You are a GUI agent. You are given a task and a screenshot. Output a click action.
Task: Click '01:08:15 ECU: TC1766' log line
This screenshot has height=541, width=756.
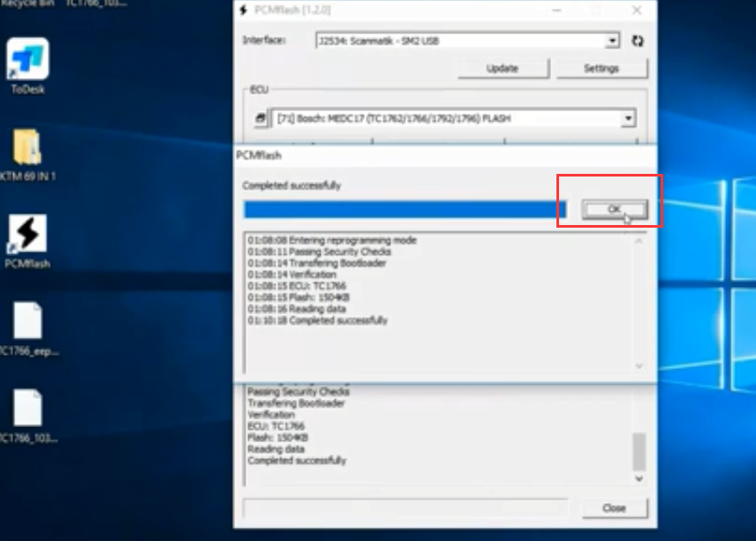(297, 286)
